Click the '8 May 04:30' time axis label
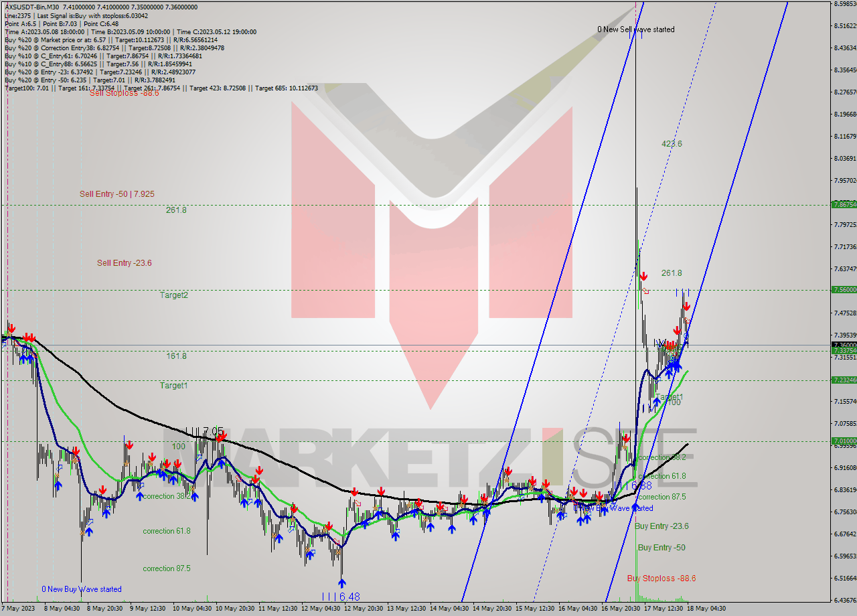The height and width of the screenshot is (616, 857). (61, 609)
